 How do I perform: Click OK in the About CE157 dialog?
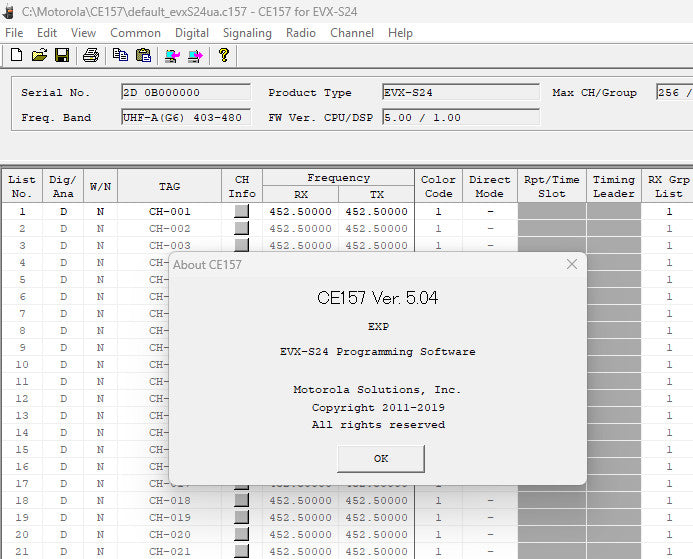381,459
